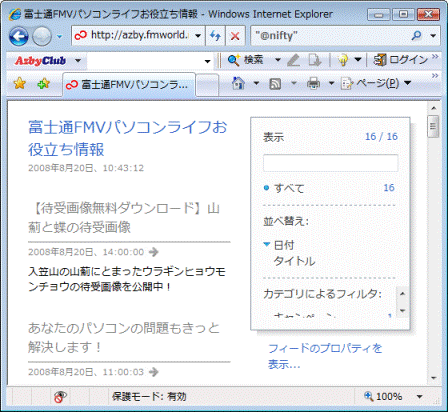Click the 16 / 16 item count text

point(381,137)
